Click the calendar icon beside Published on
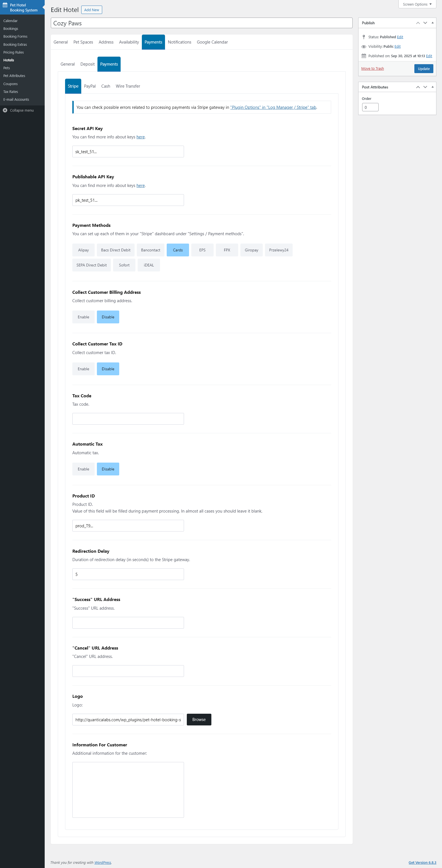This screenshot has height=868, width=442. pos(364,56)
